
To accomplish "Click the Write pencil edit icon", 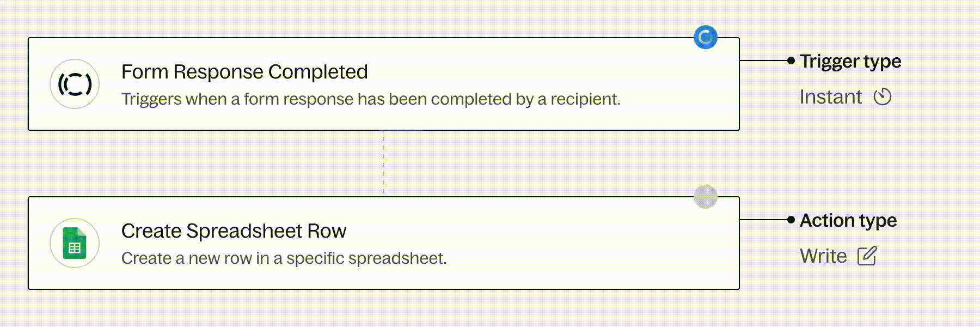I will (867, 256).
